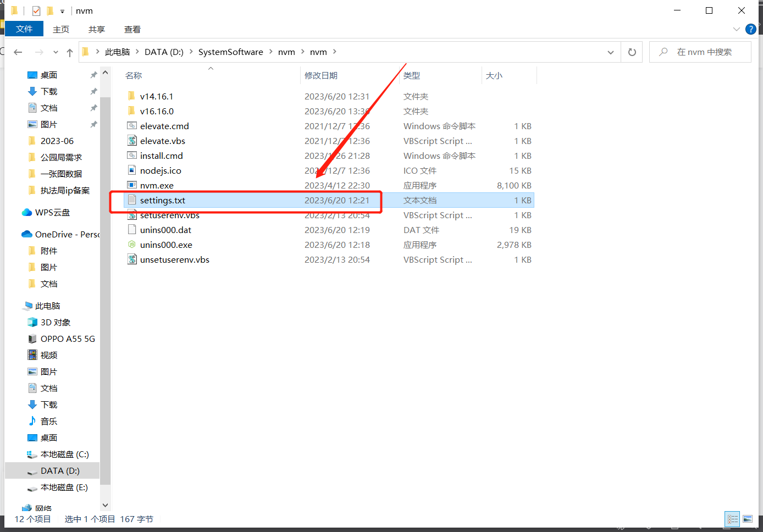Click navigation pane scrollbar up arrow
The width and height of the screenshot is (763, 532).
coord(106,73)
